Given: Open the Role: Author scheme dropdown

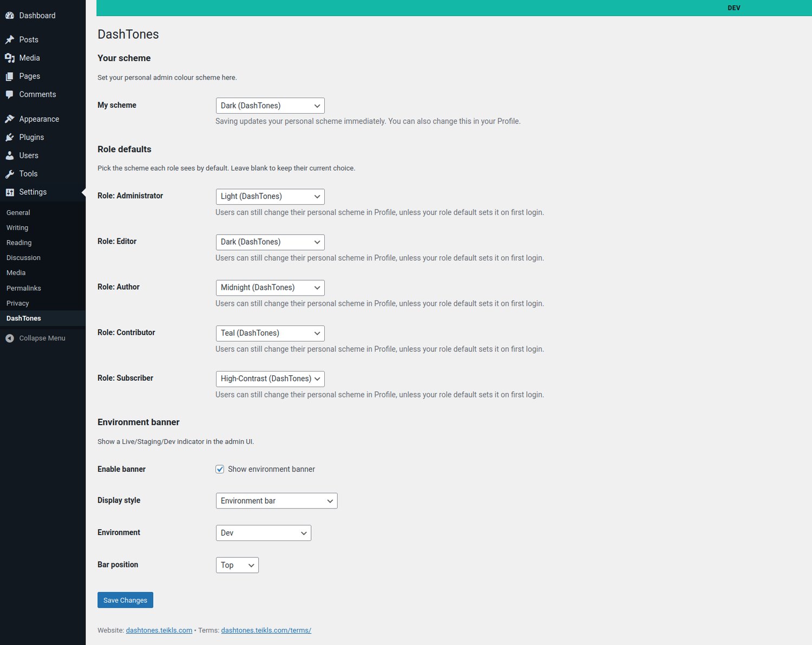Looking at the screenshot, I should [270, 288].
